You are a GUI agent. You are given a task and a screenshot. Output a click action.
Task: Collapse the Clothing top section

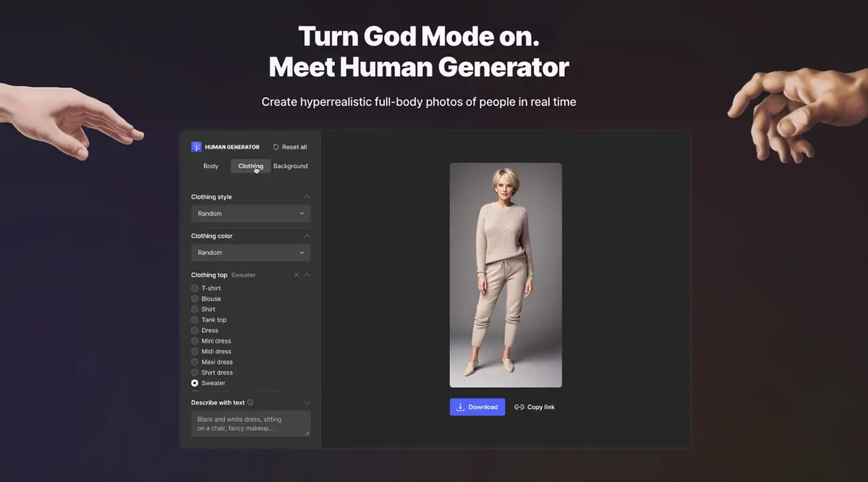tap(307, 275)
